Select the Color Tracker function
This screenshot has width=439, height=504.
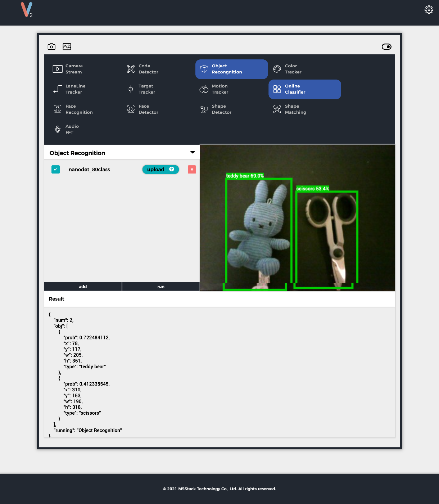305,69
